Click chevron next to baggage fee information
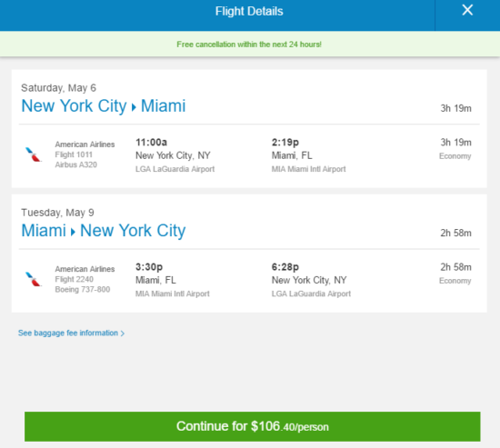This screenshot has width=500, height=448. pyautogui.click(x=123, y=334)
